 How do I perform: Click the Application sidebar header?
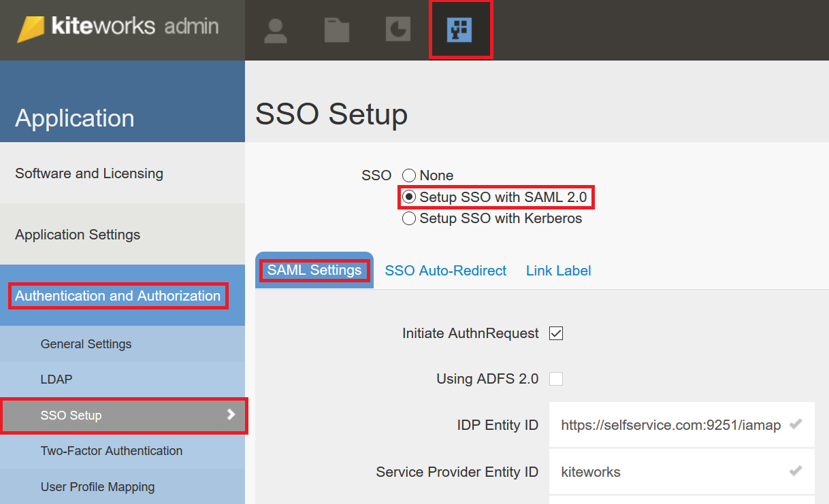(123, 101)
